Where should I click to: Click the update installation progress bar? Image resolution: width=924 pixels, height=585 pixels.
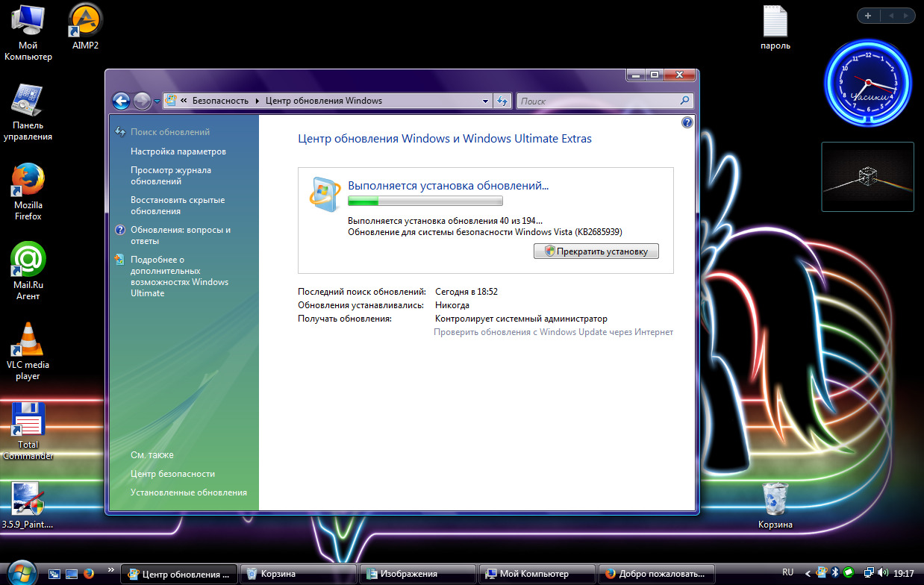click(425, 201)
